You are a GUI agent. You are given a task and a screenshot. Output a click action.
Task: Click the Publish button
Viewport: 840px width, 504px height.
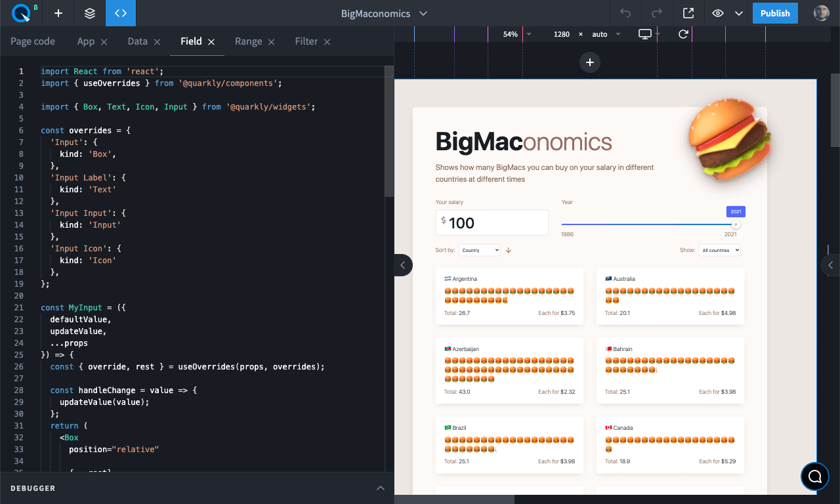tap(775, 13)
